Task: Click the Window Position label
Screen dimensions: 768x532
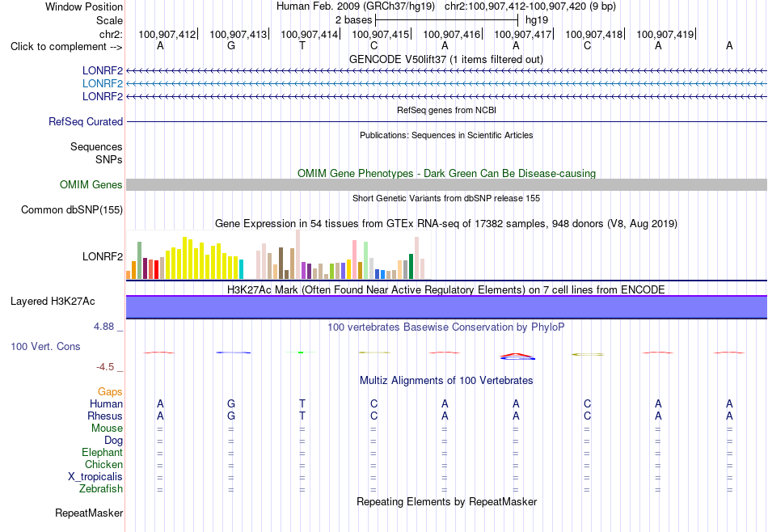Action: click(x=84, y=6)
